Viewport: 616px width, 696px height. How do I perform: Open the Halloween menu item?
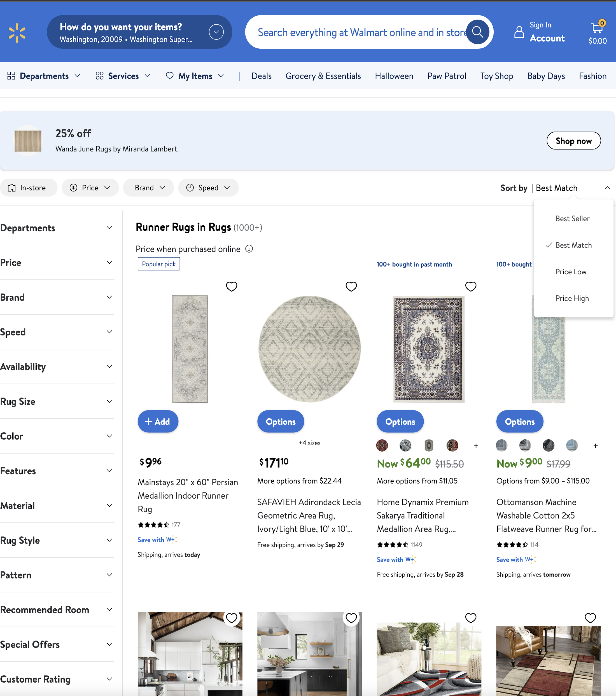pyautogui.click(x=394, y=76)
